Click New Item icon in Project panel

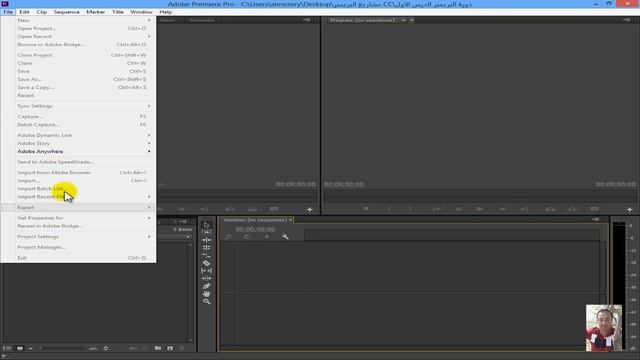point(170,348)
